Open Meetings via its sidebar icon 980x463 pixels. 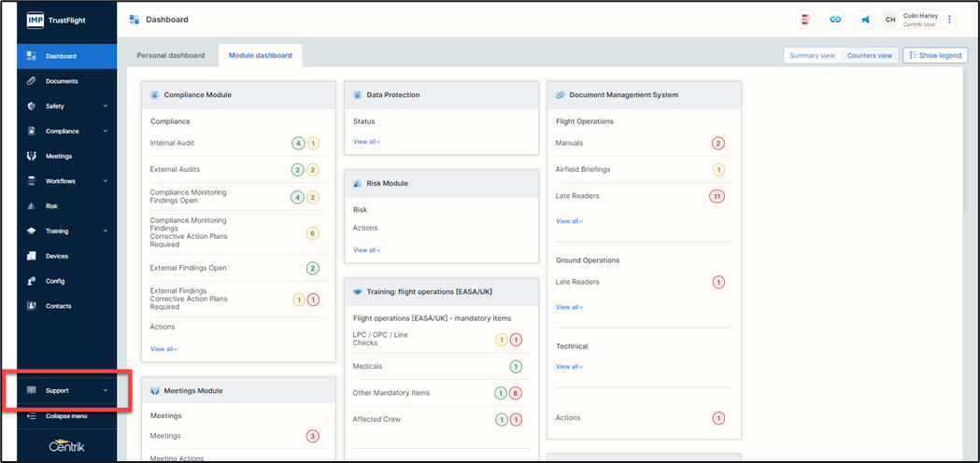click(32, 156)
